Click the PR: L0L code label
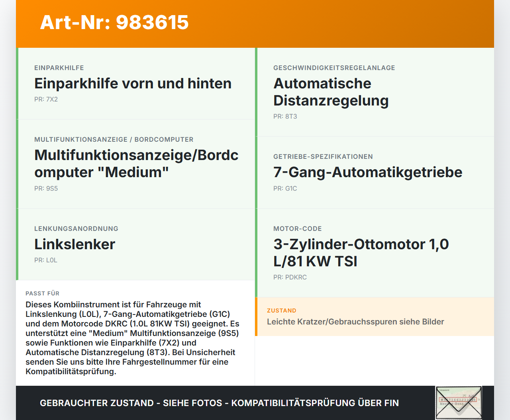This screenshot has height=420, width=510. (x=46, y=260)
